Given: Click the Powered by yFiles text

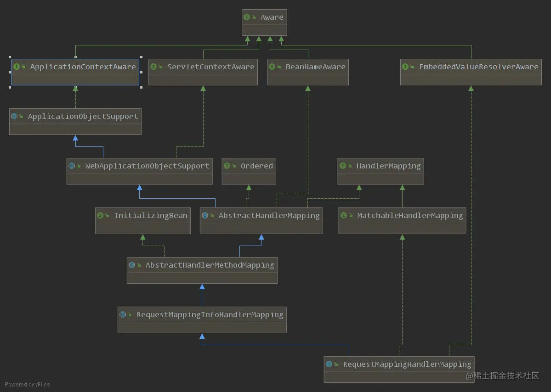Looking at the screenshot, I should pyautogui.click(x=27, y=384).
